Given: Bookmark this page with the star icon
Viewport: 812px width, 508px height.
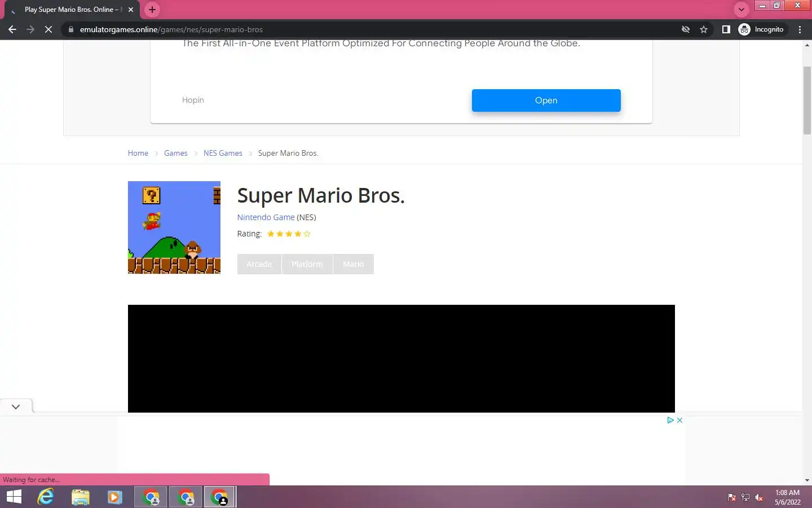Looking at the screenshot, I should (704, 29).
